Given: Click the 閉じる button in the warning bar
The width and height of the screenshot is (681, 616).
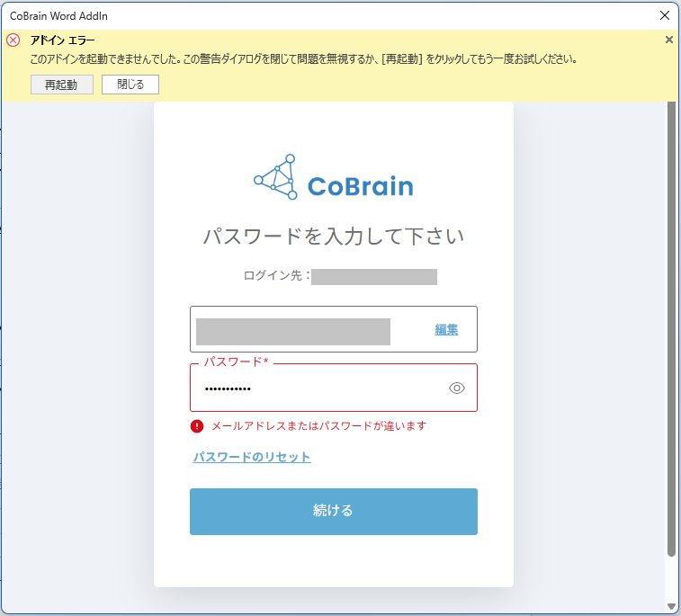Looking at the screenshot, I should tap(130, 85).
